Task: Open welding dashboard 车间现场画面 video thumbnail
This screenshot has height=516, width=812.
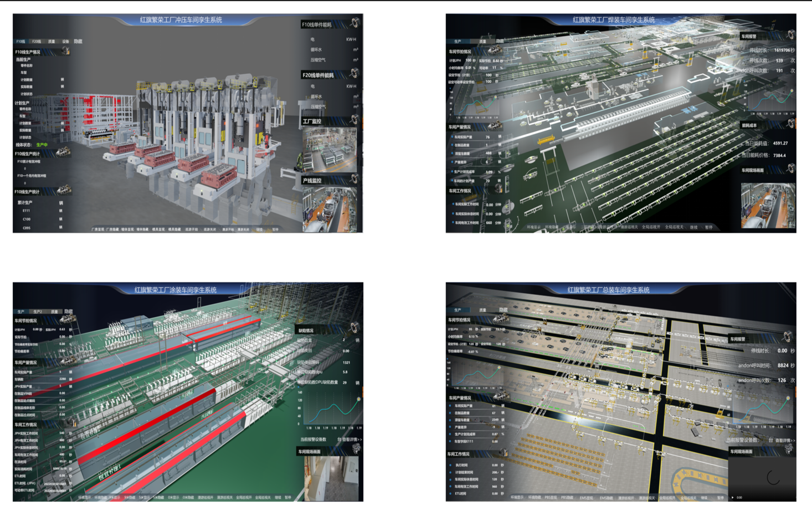Action: [768, 205]
